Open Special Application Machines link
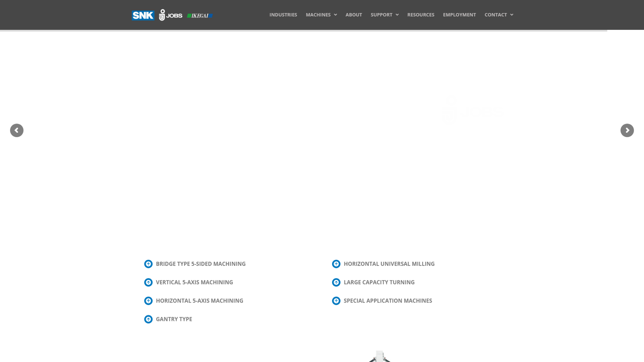The image size is (644, 362). point(388,301)
